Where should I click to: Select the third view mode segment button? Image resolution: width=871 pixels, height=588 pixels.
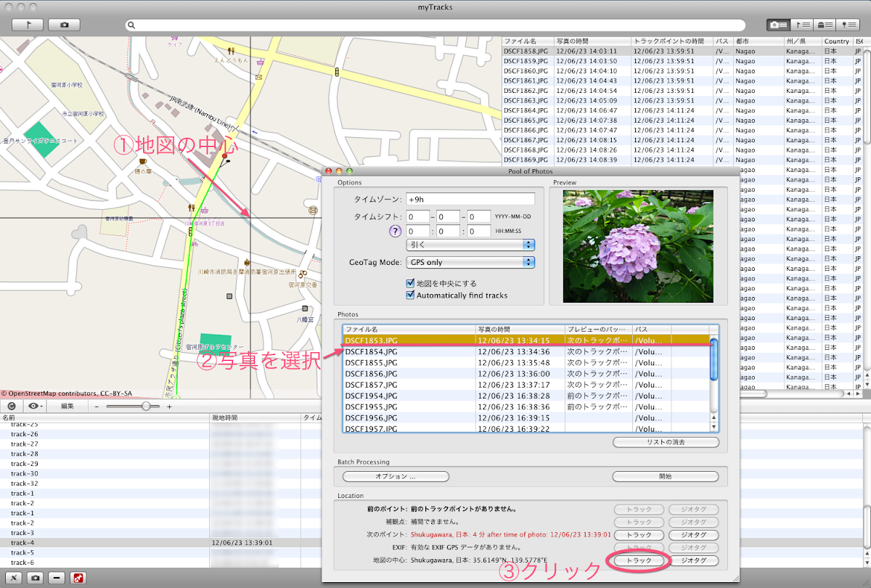823,25
